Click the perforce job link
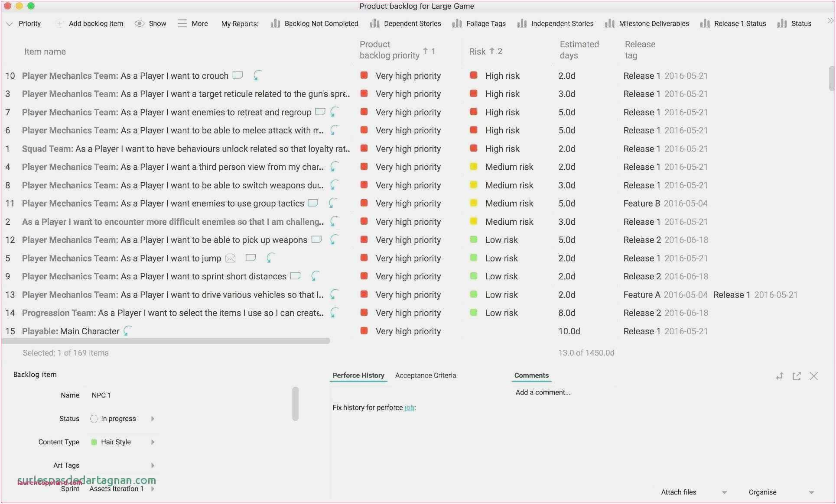The height and width of the screenshot is (504, 836). click(409, 407)
